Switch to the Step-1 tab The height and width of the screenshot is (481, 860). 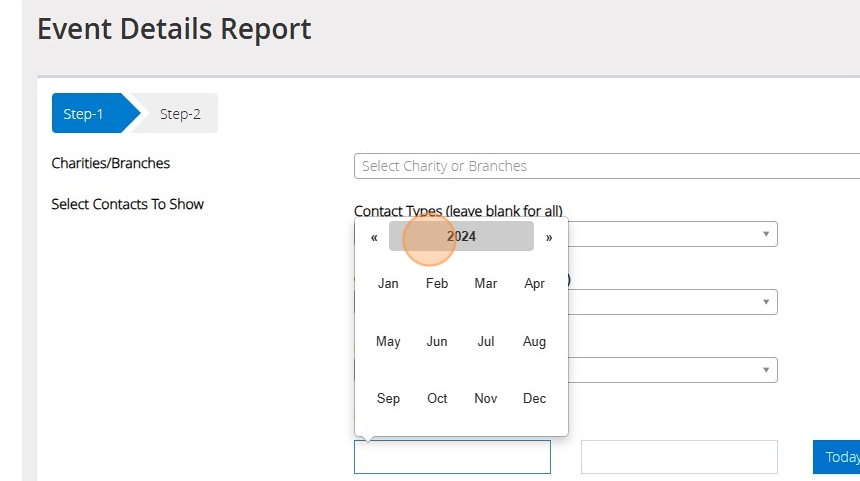tap(84, 114)
